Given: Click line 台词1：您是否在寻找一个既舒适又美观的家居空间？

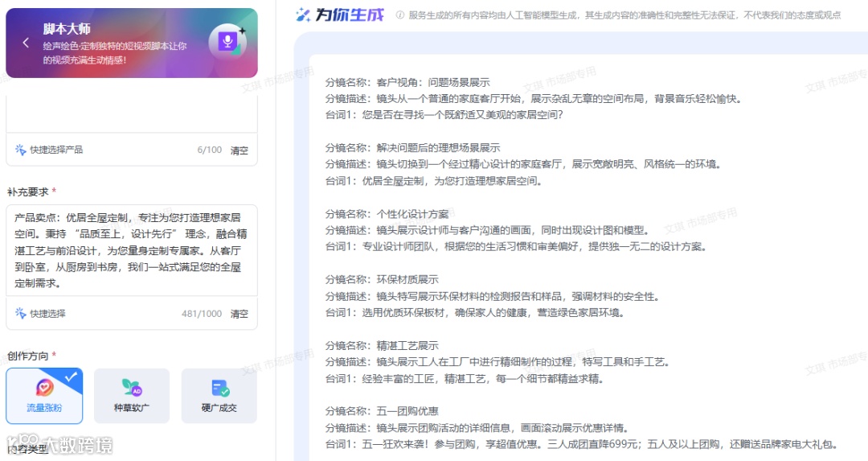Looking at the screenshot, I should [444, 115].
